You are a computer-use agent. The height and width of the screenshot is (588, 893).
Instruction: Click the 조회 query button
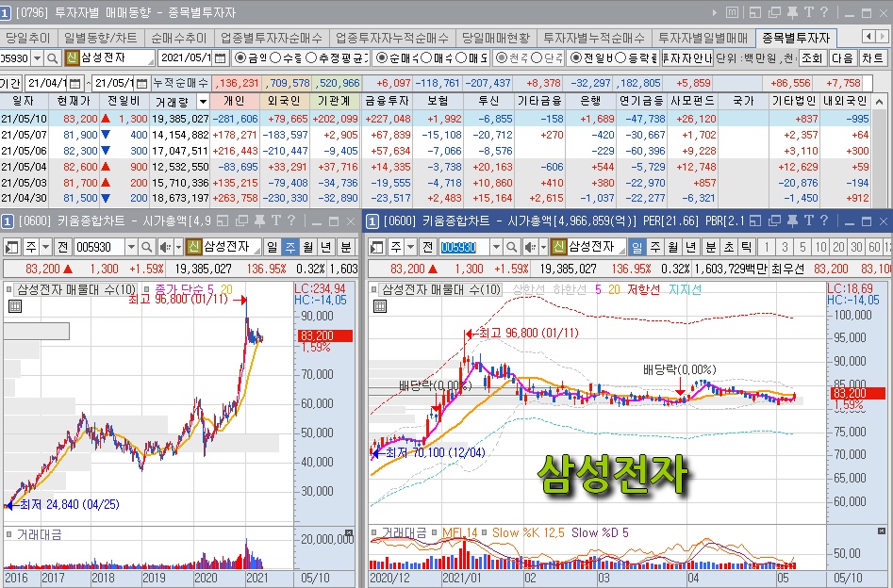[x=812, y=58]
